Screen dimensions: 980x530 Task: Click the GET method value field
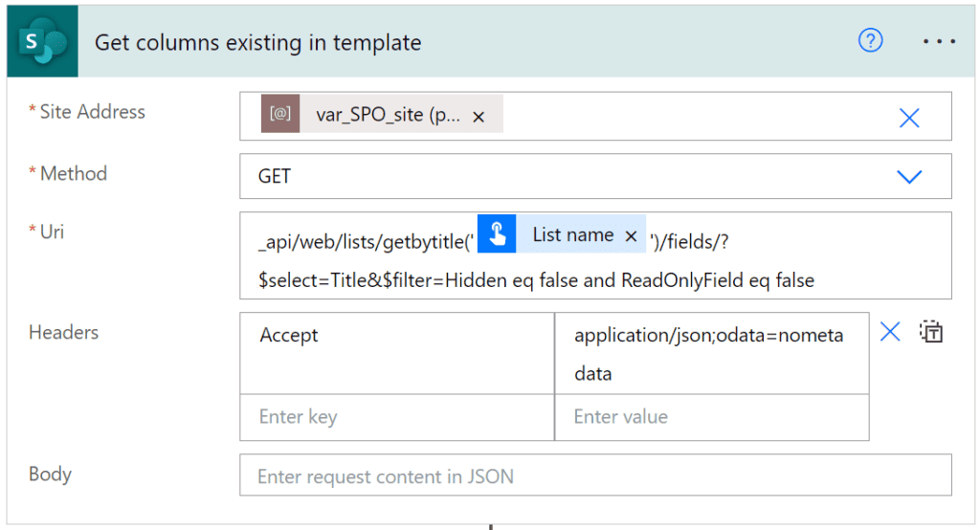(555, 176)
